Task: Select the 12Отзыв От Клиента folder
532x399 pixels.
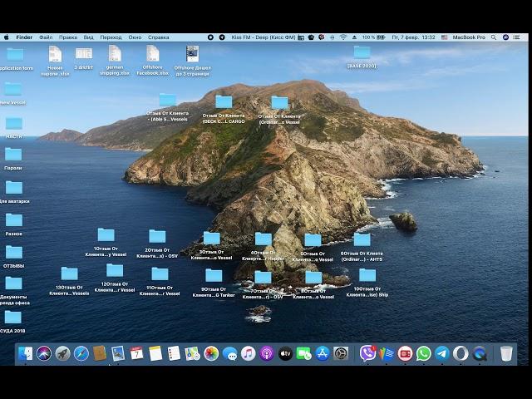Action: tap(115, 278)
